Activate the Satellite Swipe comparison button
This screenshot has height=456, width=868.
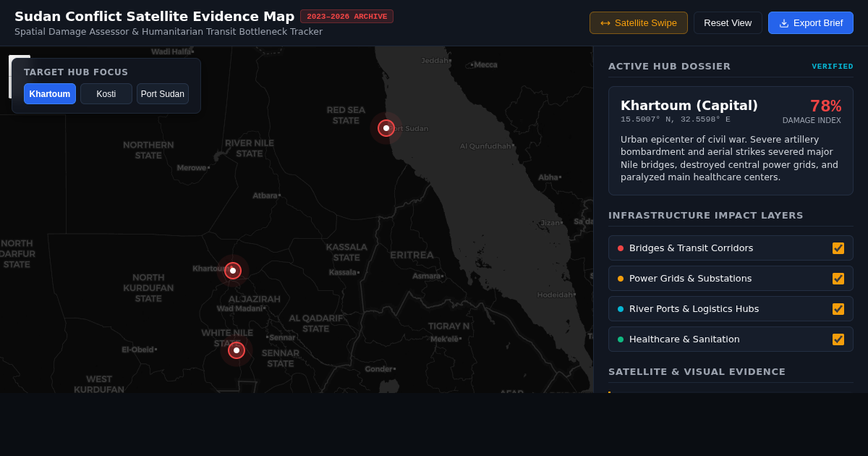(x=638, y=22)
